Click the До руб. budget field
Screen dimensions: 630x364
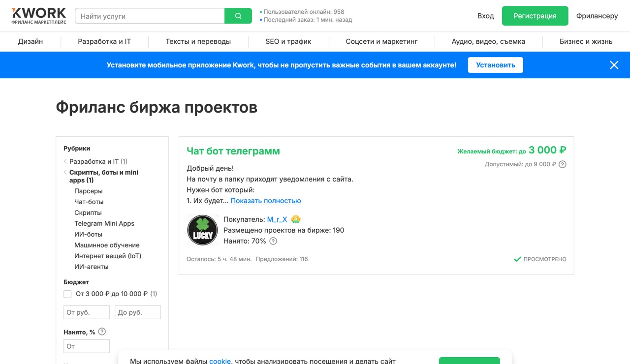click(138, 312)
